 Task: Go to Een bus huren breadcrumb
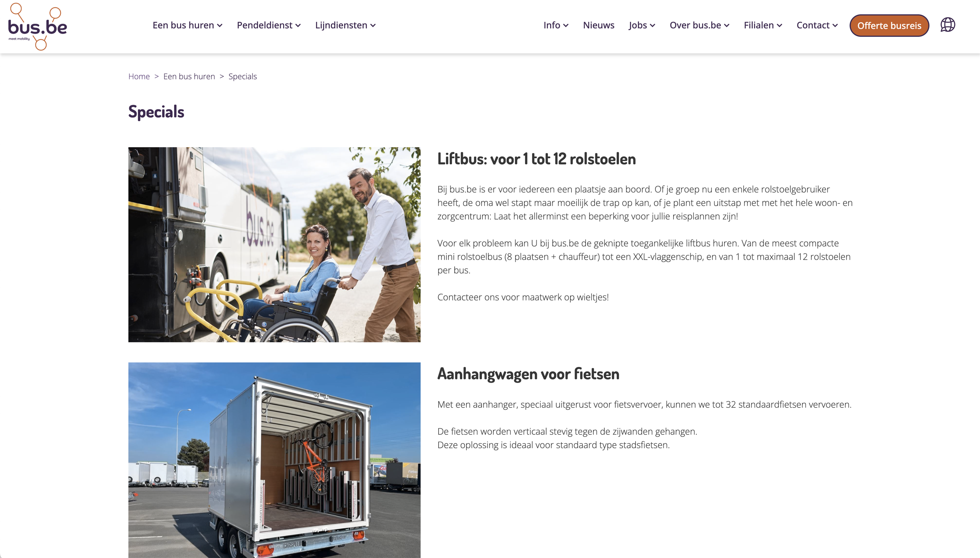(189, 76)
